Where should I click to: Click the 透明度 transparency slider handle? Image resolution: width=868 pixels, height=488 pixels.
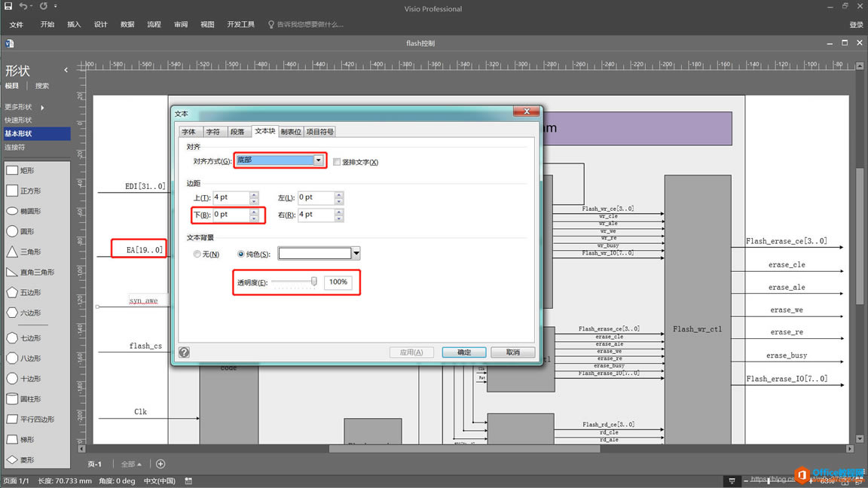314,282
